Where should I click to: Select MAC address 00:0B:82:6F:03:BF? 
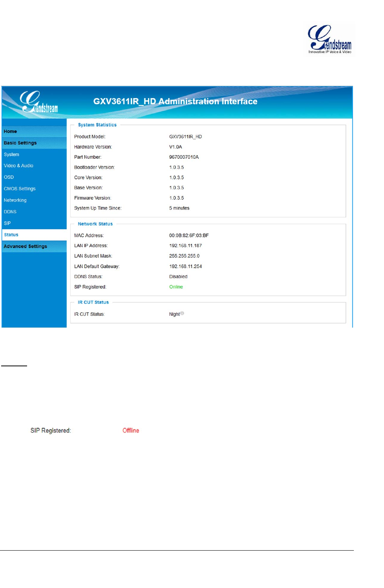[x=189, y=236]
